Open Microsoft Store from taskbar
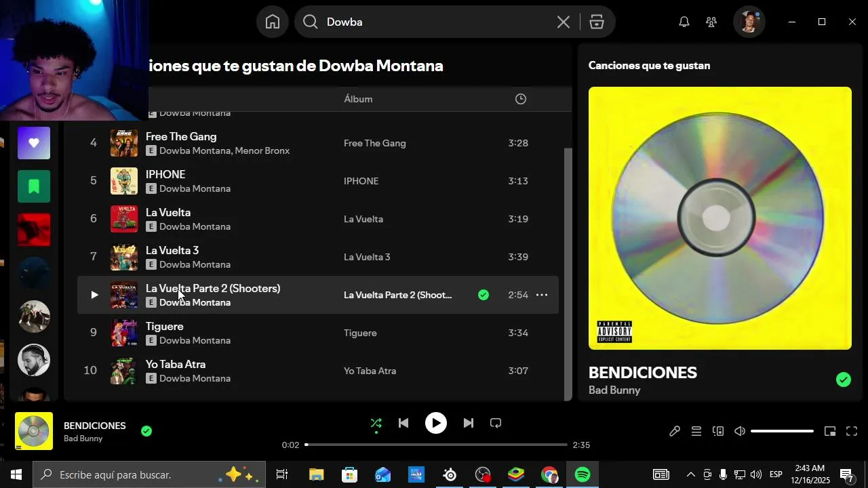The height and width of the screenshot is (488, 868). [349, 474]
